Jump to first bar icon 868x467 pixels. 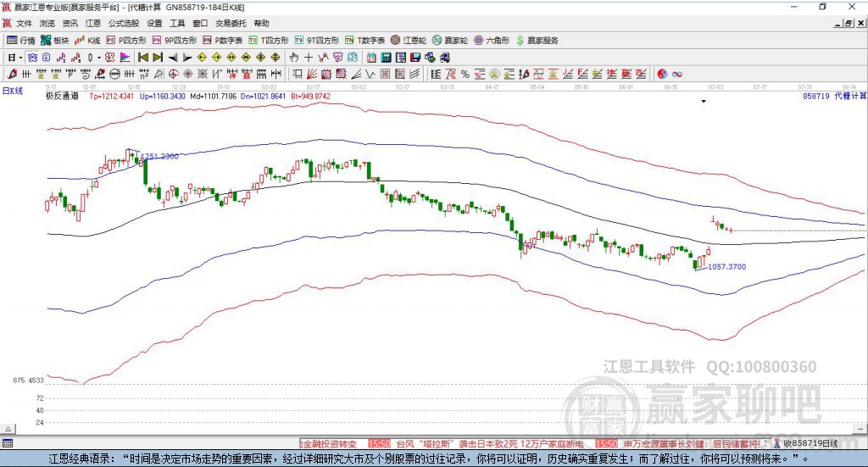142,58
